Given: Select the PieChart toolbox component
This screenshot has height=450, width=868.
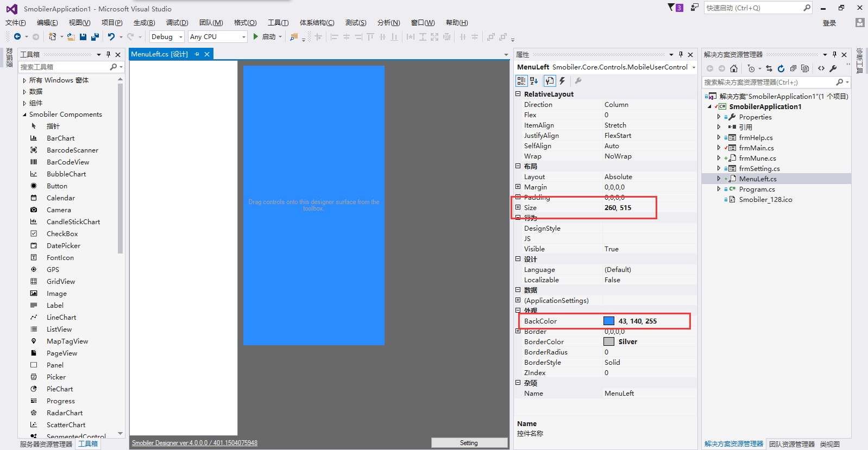Looking at the screenshot, I should pos(60,389).
